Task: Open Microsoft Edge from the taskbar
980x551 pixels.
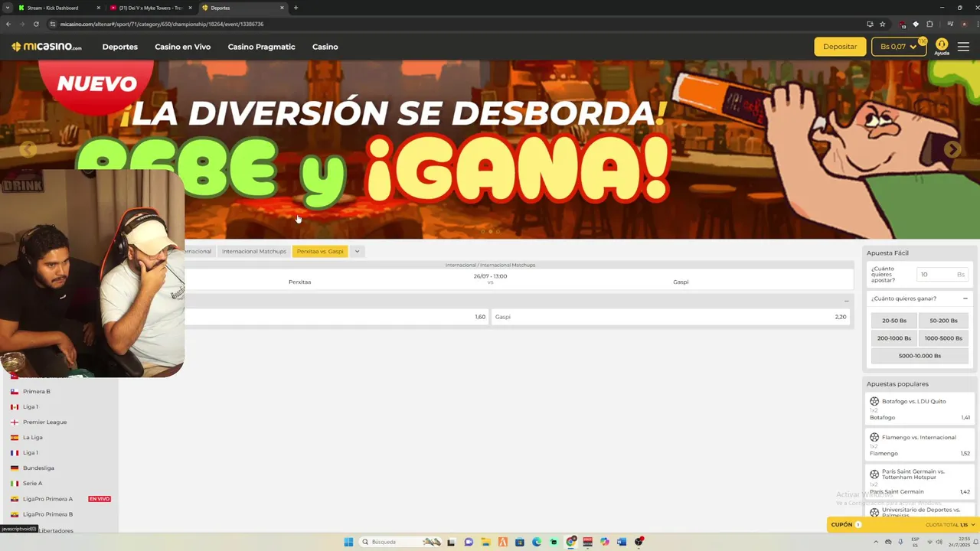Action: 537,542
